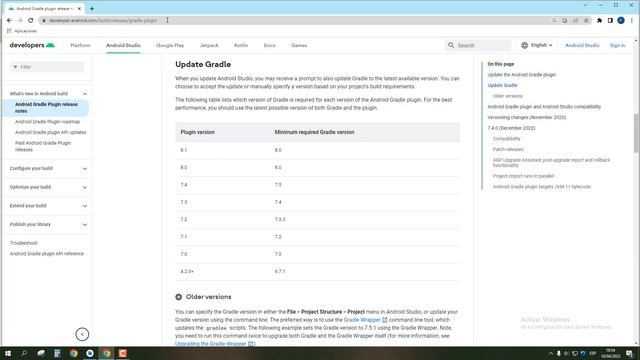
Task: Select Android Gradle Plugin release notes sidebar item
Action: pos(46,108)
